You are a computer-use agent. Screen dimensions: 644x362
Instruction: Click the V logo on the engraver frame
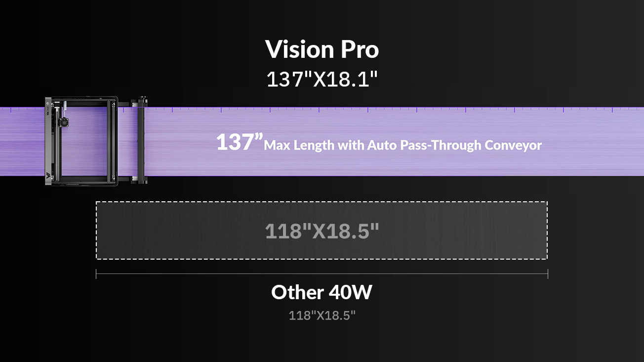click(x=48, y=175)
